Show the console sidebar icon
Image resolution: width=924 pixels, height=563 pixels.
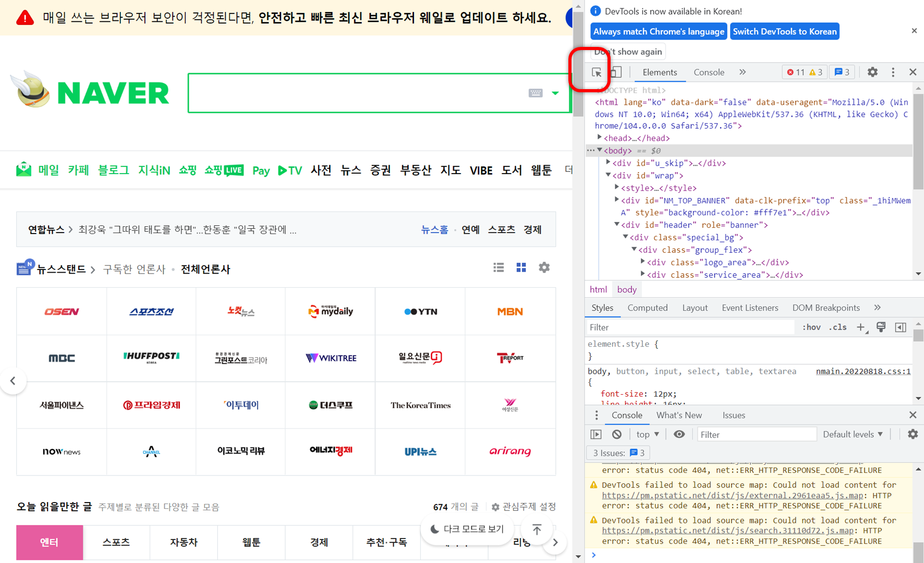596,434
